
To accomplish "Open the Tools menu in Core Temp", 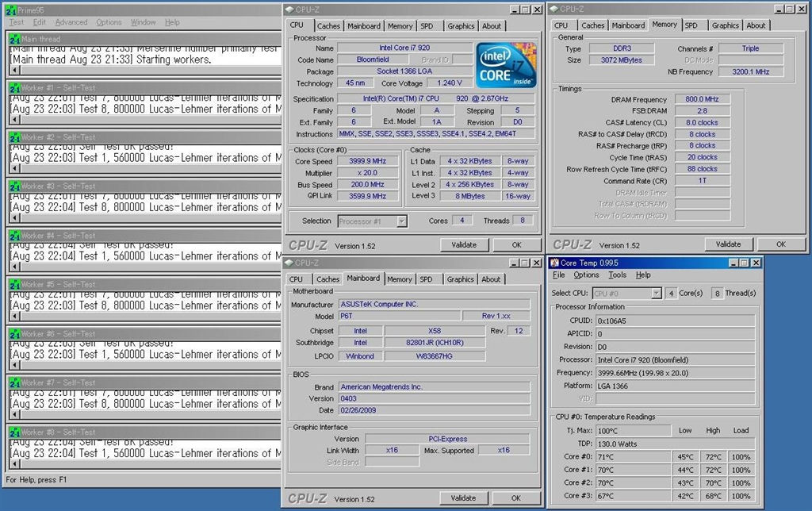I will [x=617, y=275].
